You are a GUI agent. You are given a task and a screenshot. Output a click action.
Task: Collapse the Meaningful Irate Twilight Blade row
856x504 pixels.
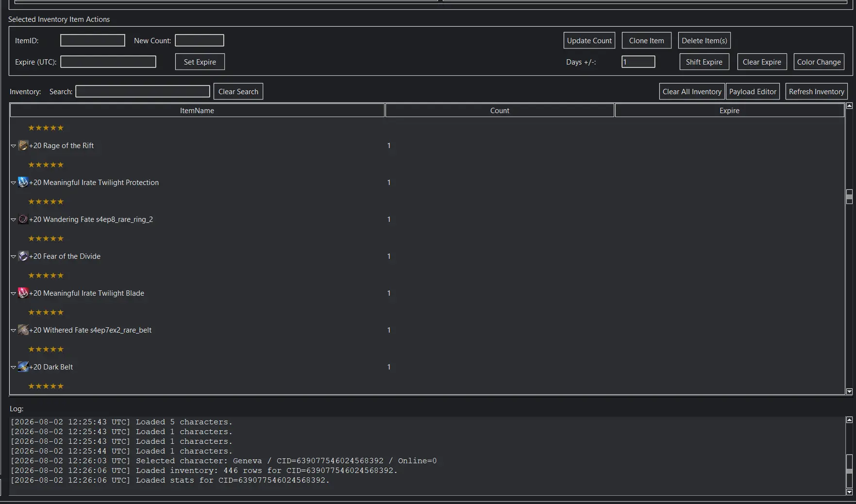point(14,293)
